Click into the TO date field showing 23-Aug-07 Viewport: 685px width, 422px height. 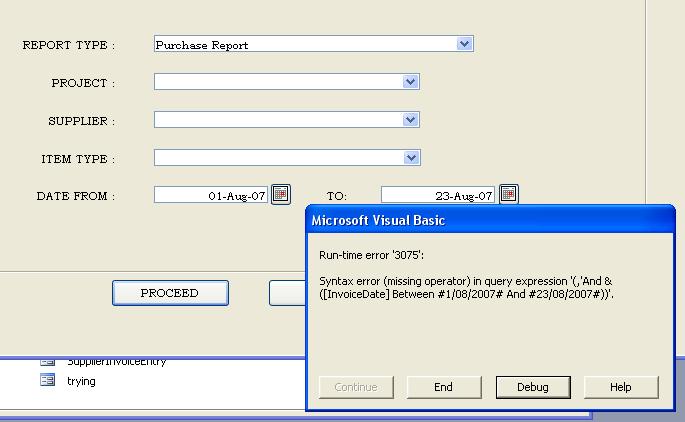coord(438,195)
